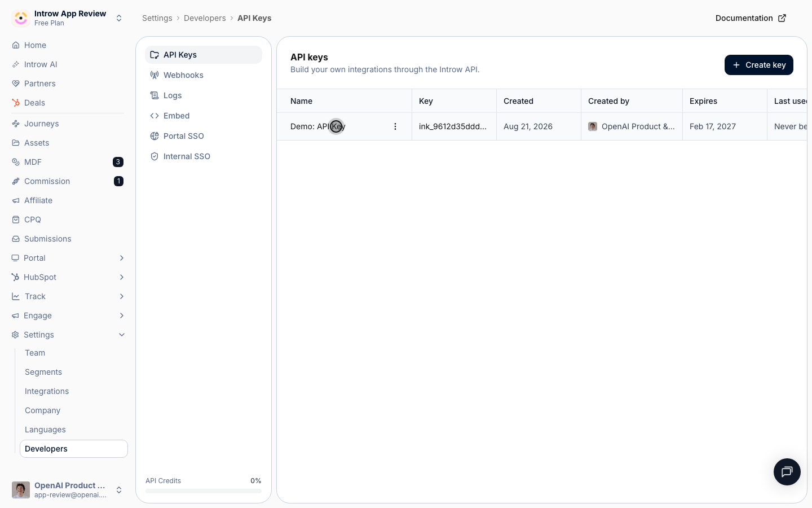This screenshot has width=812, height=508.
Task: Collapse the Settings submenu
Action: 122,335
